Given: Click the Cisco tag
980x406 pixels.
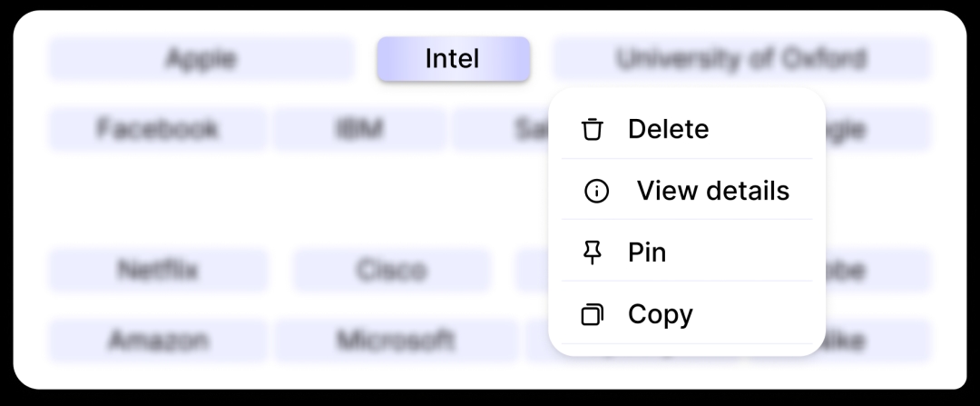Looking at the screenshot, I should (x=391, y=271).
